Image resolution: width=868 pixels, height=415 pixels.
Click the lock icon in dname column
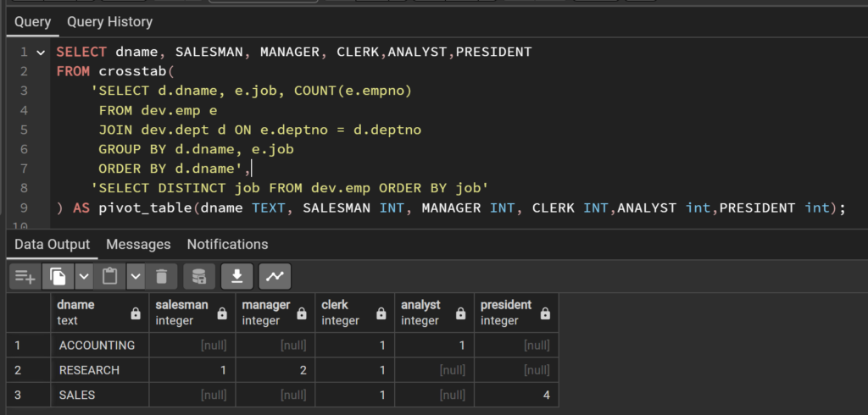coord(136,313)
